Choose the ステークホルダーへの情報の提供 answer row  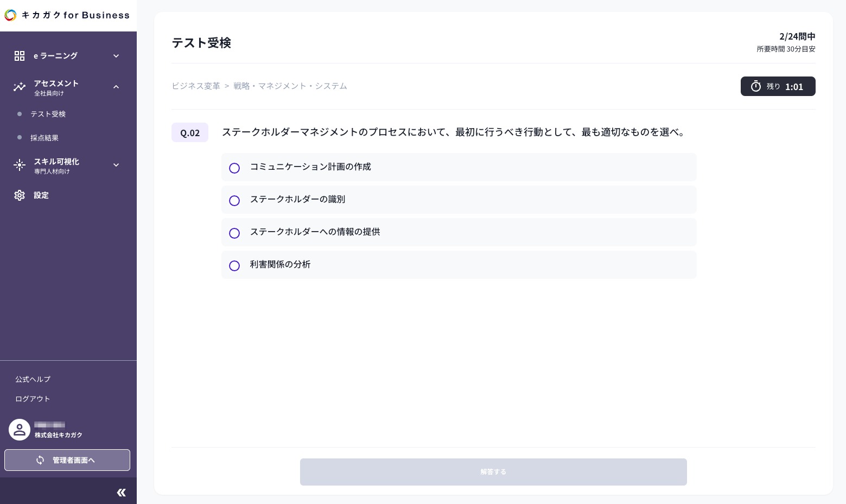pyautogui.click(x=459, y=232)
